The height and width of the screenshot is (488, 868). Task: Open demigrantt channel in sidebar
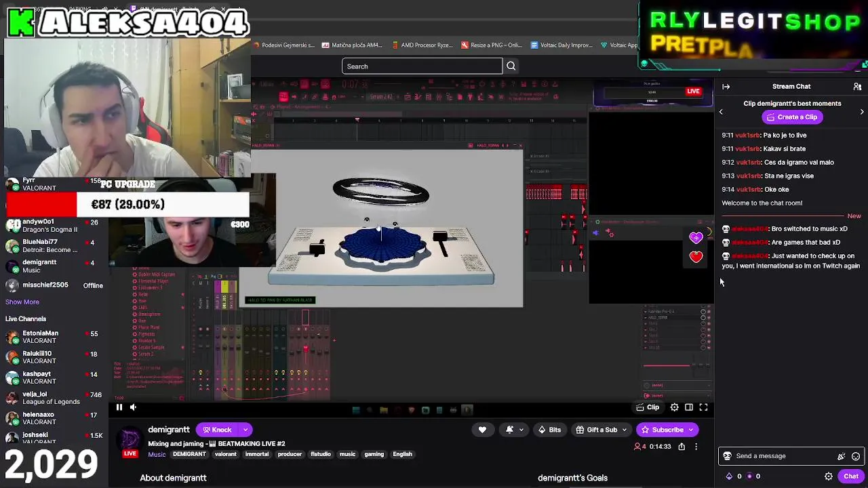pos(54,266)
